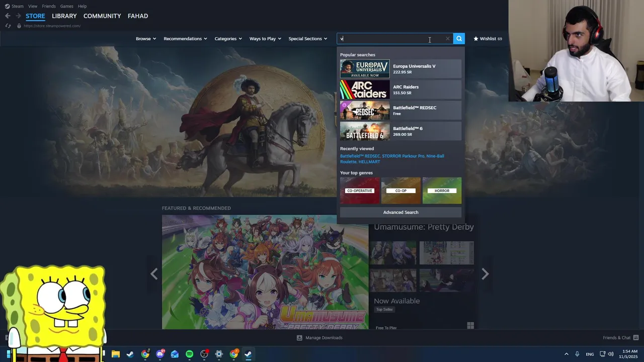Open the View menu
Viewport: 644px width, 362px height.
[33, 6]
